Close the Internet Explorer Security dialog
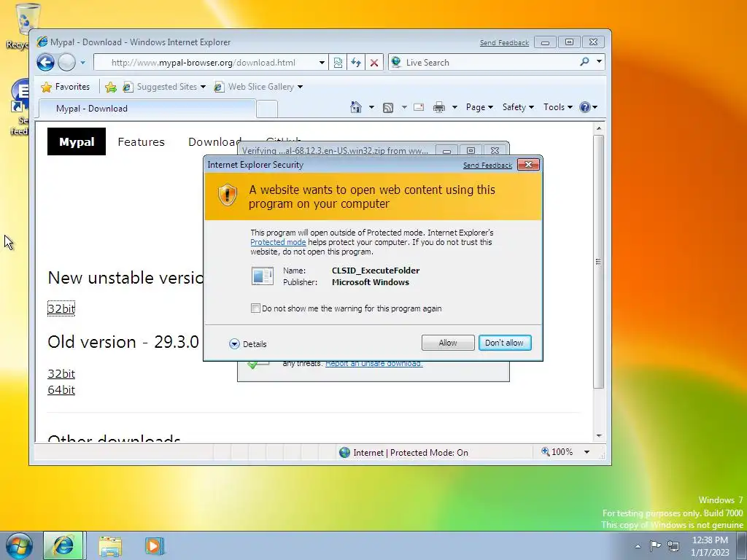Screen dimensions: 747x560 click(x=528, y=164)
